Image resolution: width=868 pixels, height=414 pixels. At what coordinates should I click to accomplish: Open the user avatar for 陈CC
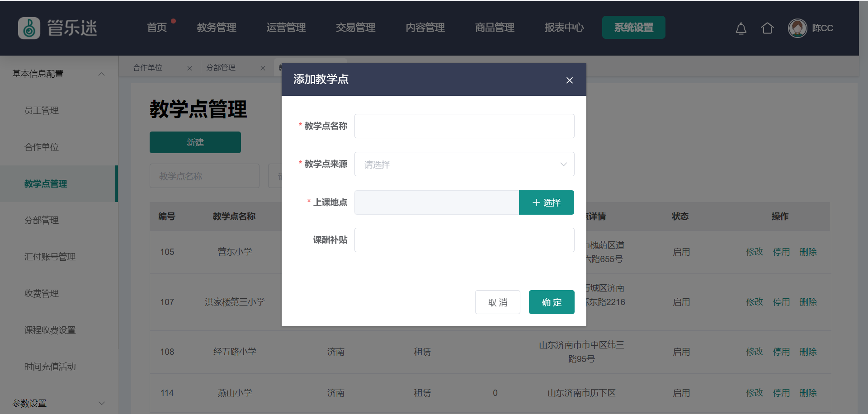797,28
